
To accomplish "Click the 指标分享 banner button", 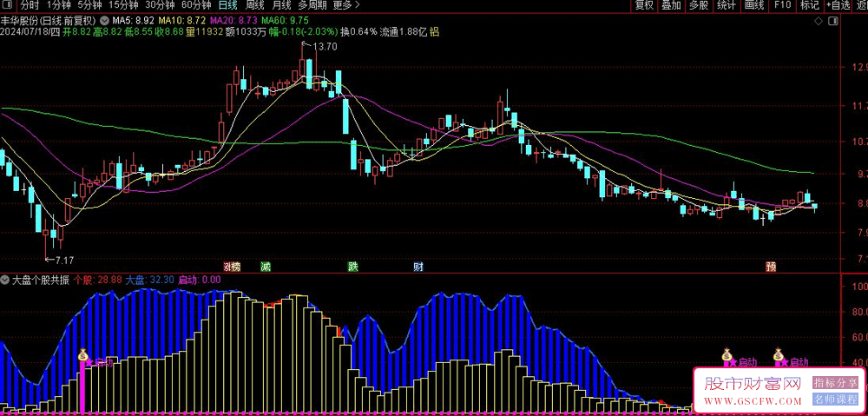I will [x=835, y=383].
